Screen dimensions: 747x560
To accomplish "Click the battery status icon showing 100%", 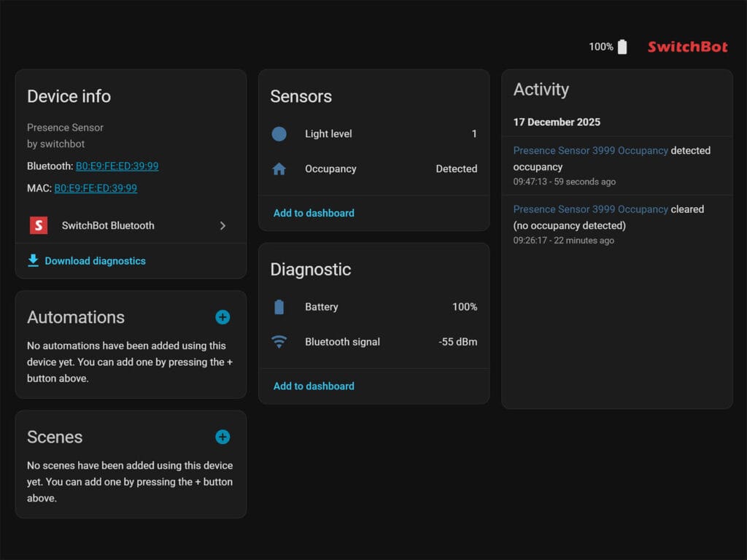I will click(x=622, y=46).
